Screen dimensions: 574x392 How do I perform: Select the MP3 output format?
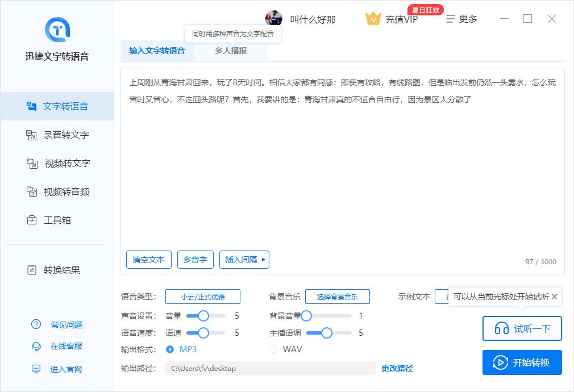coord(171,349)
